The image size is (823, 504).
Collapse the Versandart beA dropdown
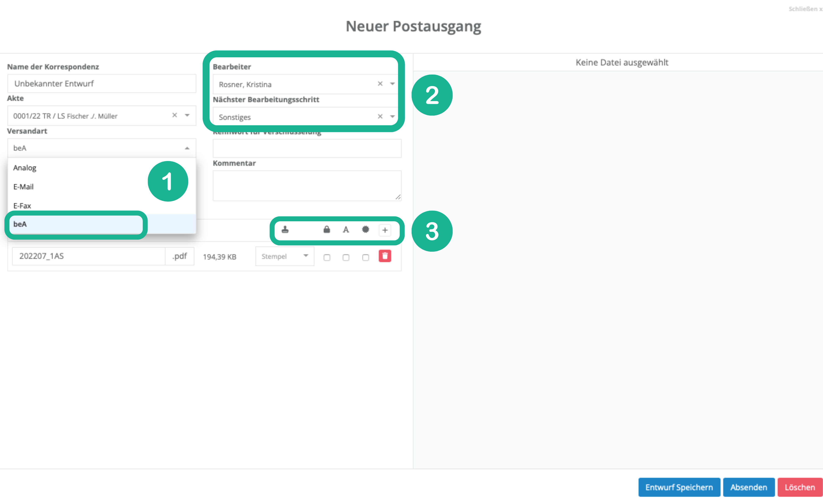[x=187, y=148]
